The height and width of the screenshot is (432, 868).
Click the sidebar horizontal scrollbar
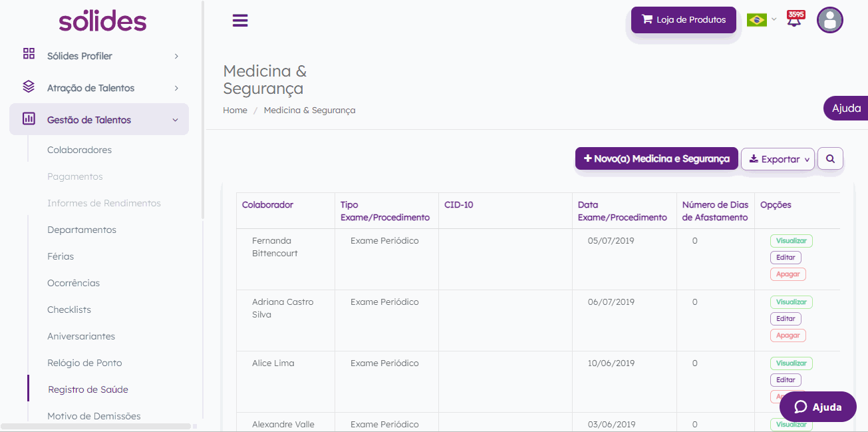click(x=96, y=426)
